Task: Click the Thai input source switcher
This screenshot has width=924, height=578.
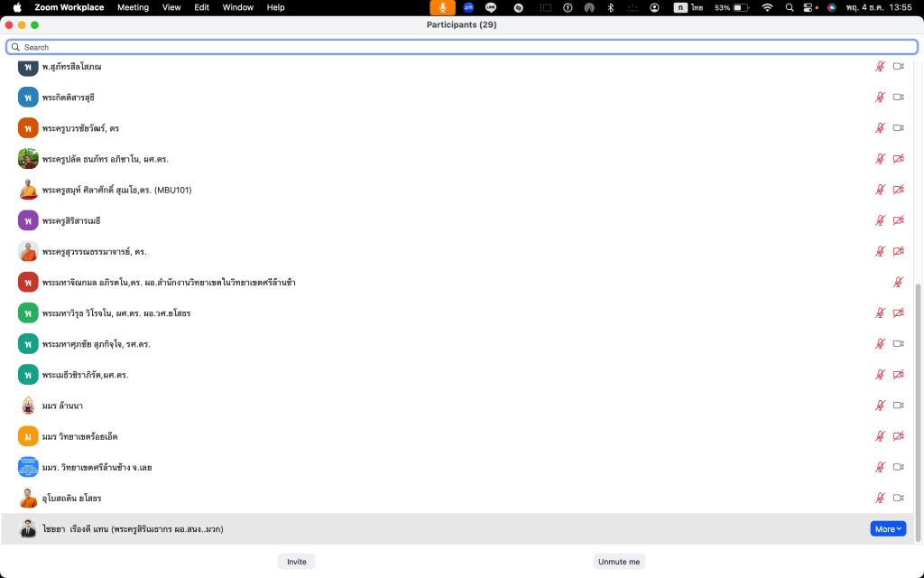Action: 692,7
